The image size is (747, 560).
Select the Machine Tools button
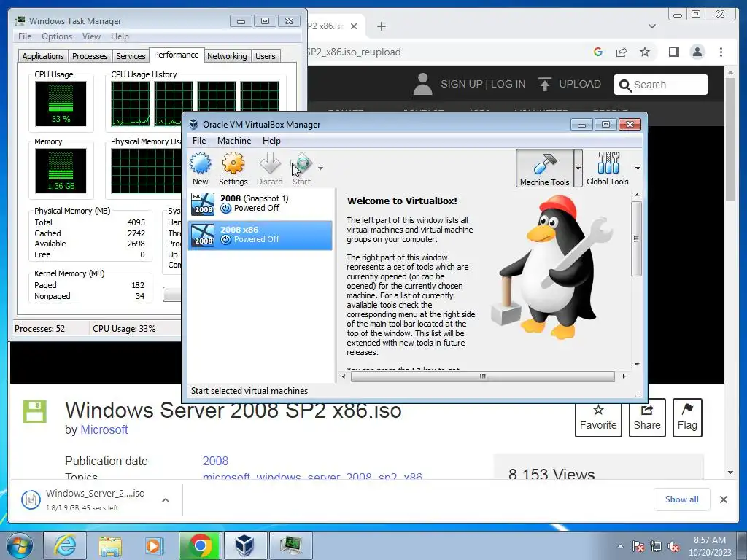click(544, 168)
